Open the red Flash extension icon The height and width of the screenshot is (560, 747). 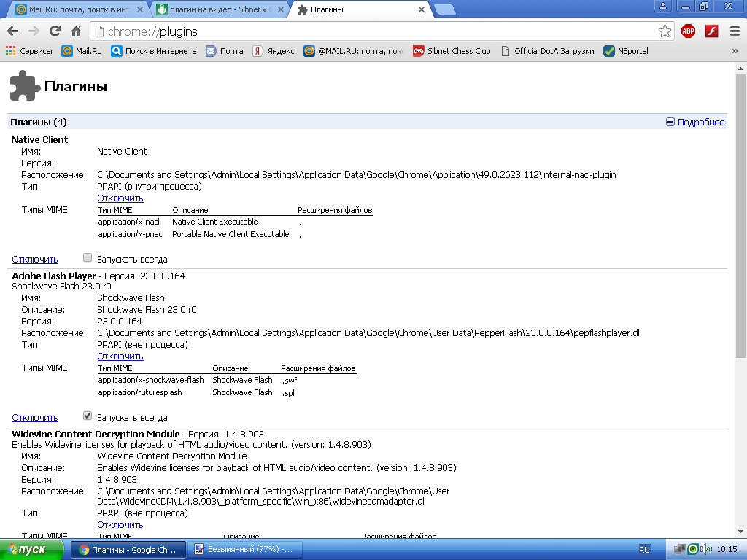(x=711, y=31)
